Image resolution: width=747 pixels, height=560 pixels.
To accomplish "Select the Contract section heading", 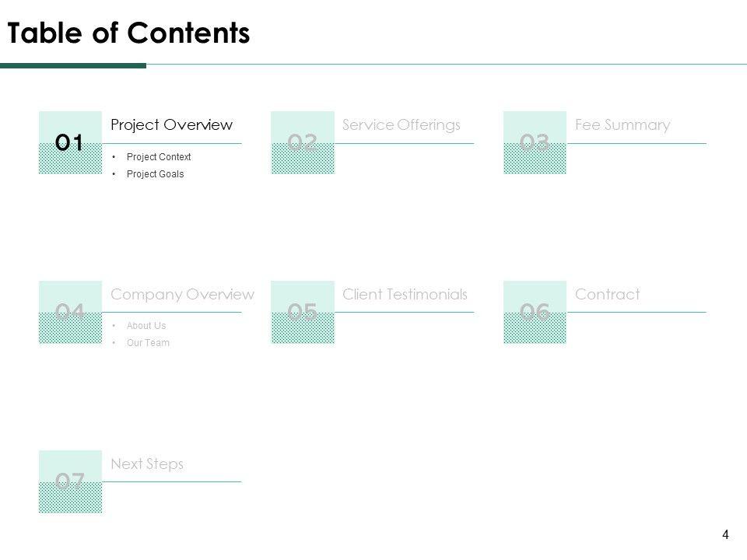I will (607, 294).
